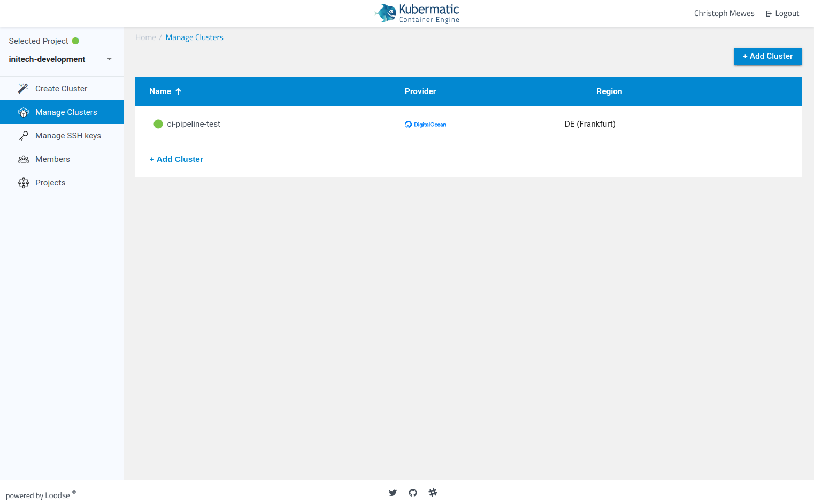Open the ci-pipeline-test cluster row
Screen dimensions: 814x504
pyautogui.click(x=469, y=124)
